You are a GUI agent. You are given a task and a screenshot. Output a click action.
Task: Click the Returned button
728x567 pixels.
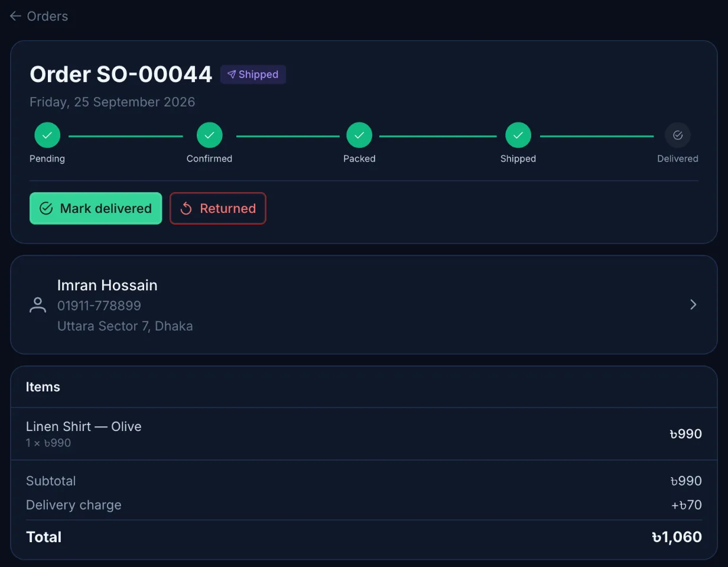point(218,208)
